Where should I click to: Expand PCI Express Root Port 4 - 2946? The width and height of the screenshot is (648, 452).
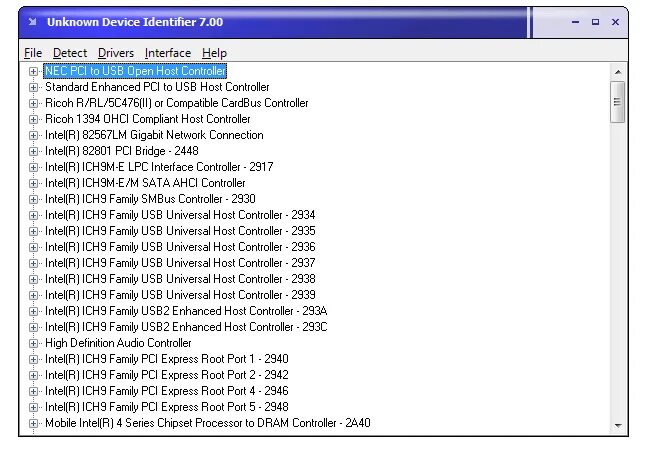coord(33,392)
